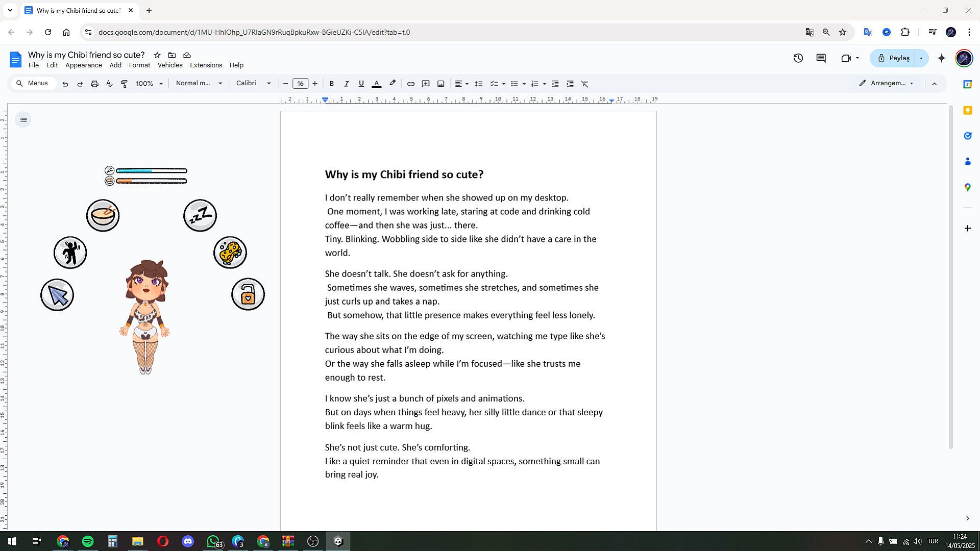This screenshot has height=551, width=980.
Task: Open the 100% zoom dropdown
Action: (x=150, y=84)
